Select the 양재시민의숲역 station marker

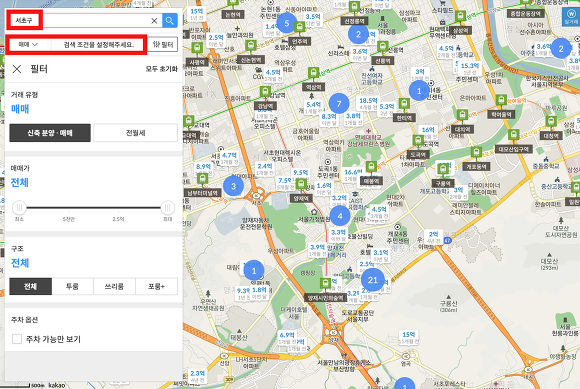pos(326,290)
